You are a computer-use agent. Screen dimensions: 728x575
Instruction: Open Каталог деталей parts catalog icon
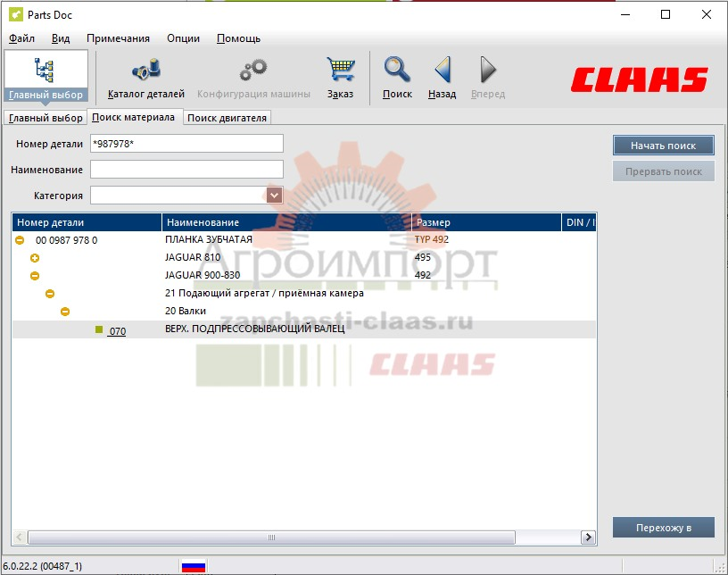point(146,70)
